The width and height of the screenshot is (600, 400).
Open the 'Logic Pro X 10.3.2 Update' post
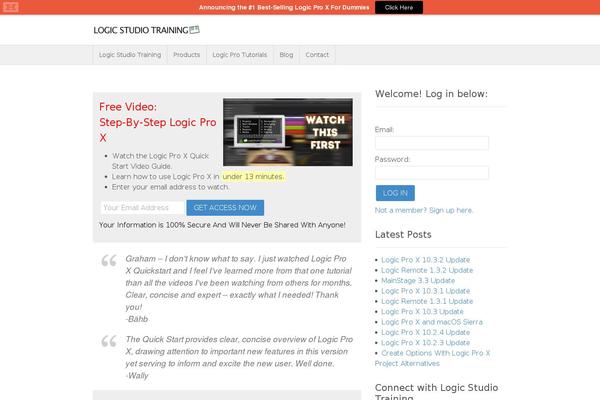pos(426,260)
